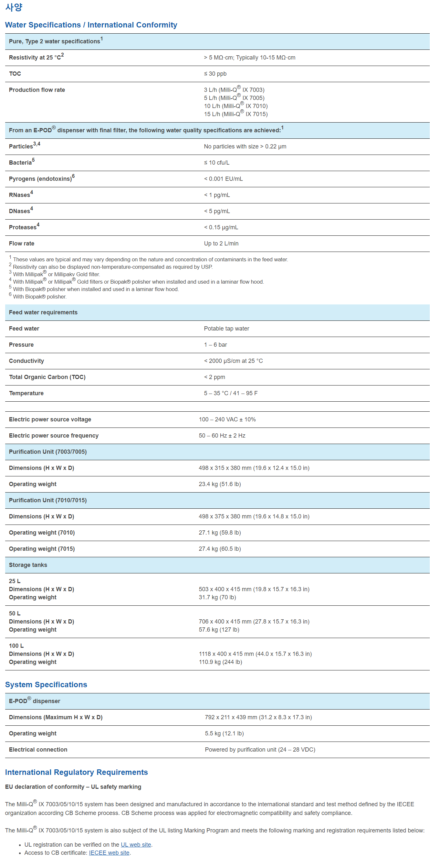Select '3 L/h (Milli-Q IX 7003)' text

pyautogui.click(x=234, y=90)
